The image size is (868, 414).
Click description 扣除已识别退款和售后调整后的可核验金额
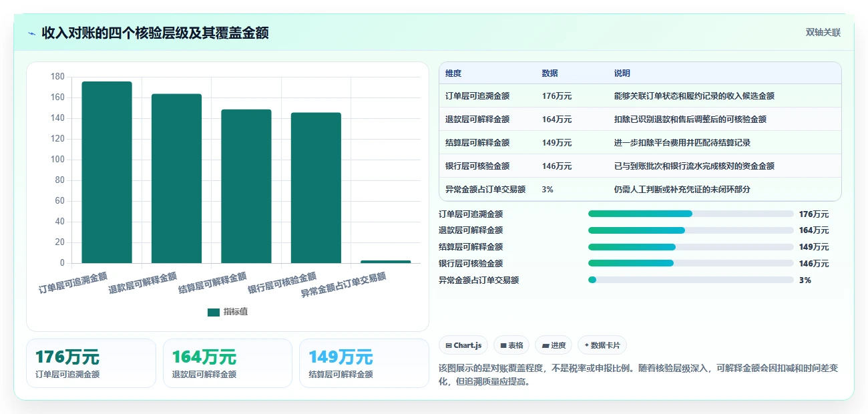tap(690, 120)
